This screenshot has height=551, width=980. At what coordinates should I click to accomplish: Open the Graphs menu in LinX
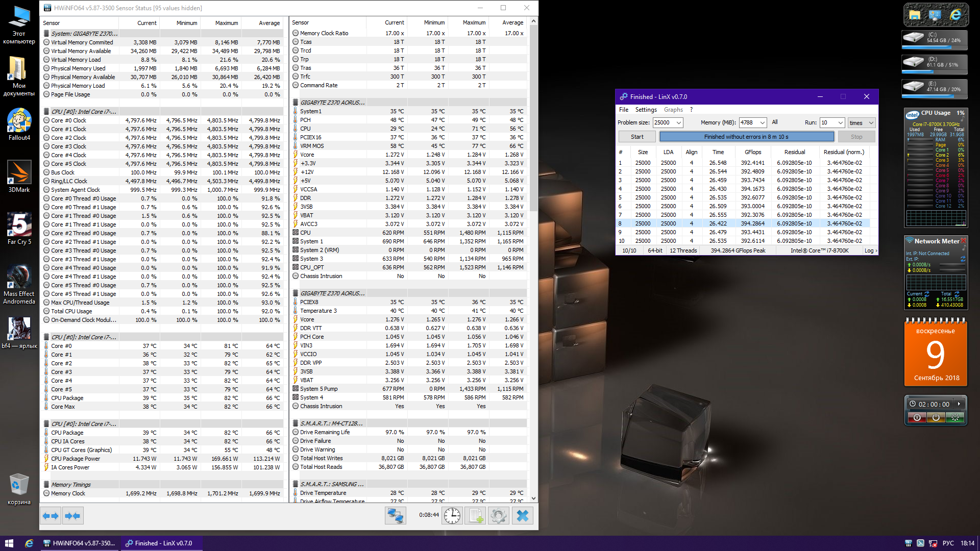click(x=673, y=110)
